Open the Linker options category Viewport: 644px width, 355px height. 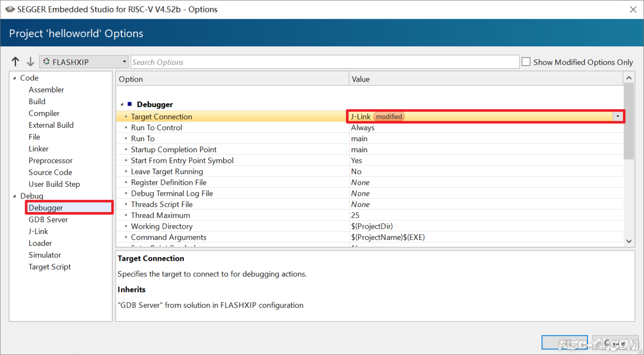pos(39,149)
